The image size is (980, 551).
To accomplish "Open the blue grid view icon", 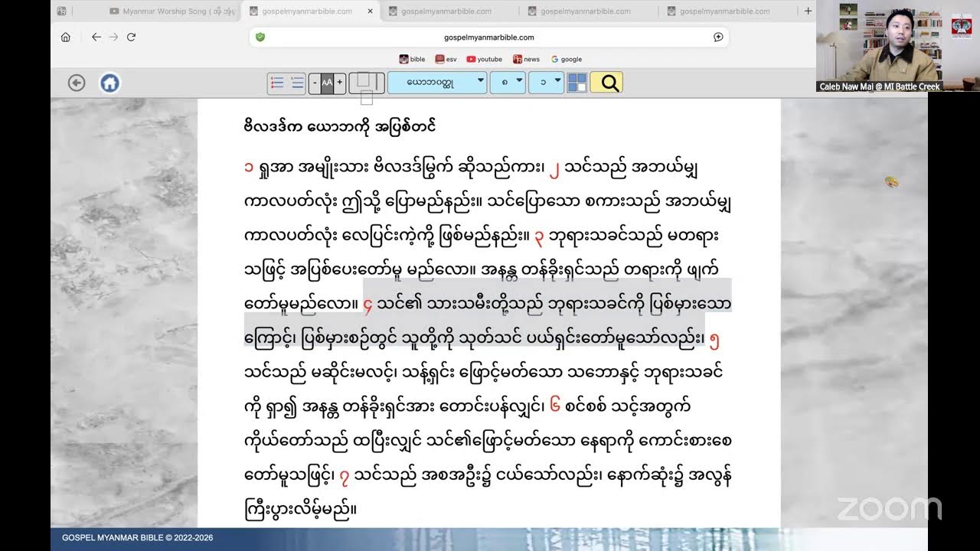I will pos(577,83).
